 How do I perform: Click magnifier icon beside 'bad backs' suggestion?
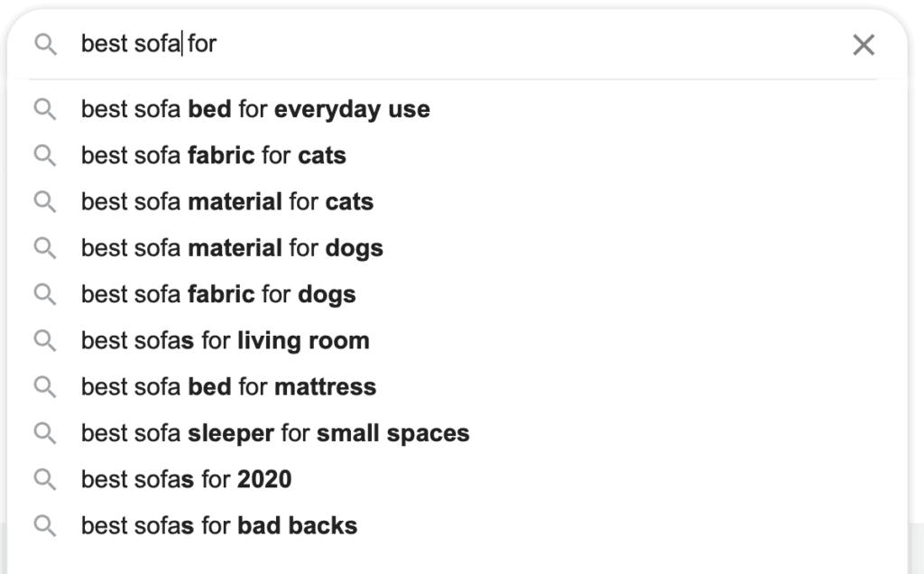(x=45, y=525)
